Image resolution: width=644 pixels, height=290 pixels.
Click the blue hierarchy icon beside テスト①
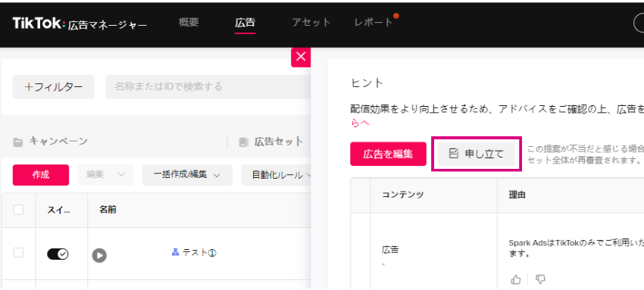tap(175, 253)
